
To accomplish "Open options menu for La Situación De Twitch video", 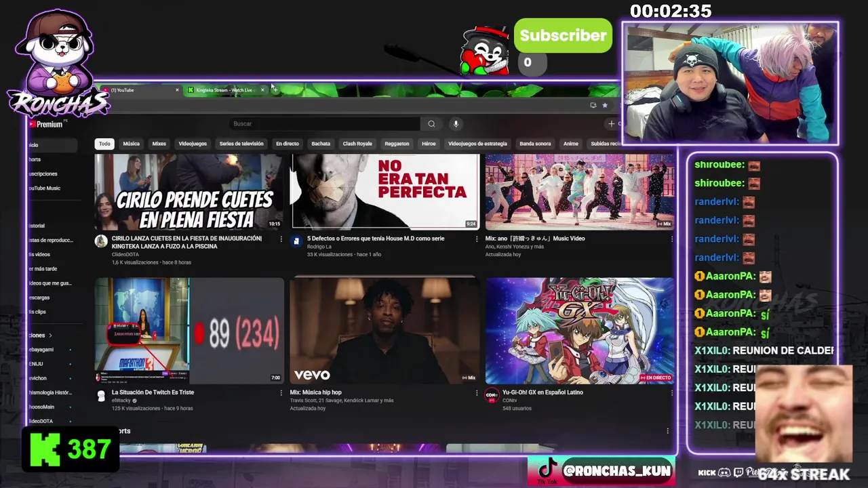I will (x=281, y=392).
